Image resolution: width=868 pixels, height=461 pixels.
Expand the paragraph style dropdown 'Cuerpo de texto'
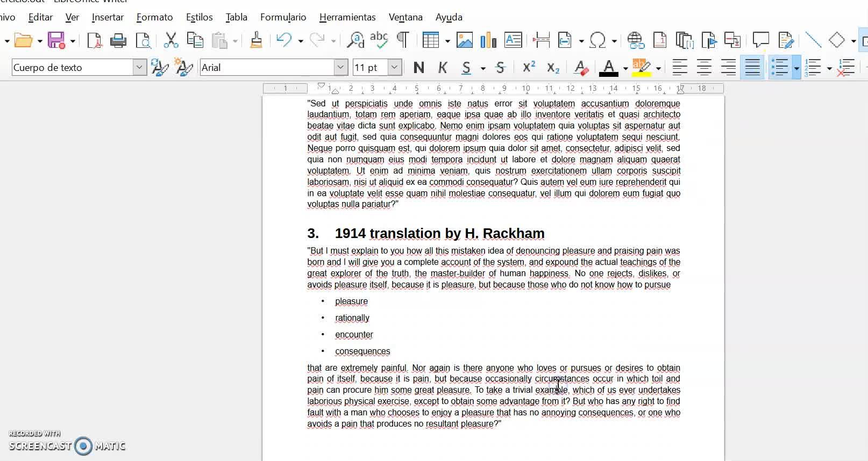[x=139, y=68]
